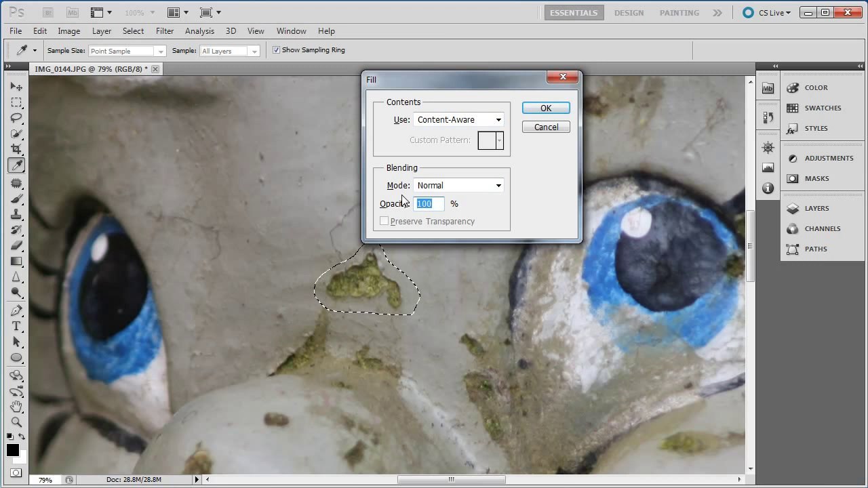The width and height of the screenshot is (868, 488).
Task: Select the Crop tool
Action: [x=16, y=149]
